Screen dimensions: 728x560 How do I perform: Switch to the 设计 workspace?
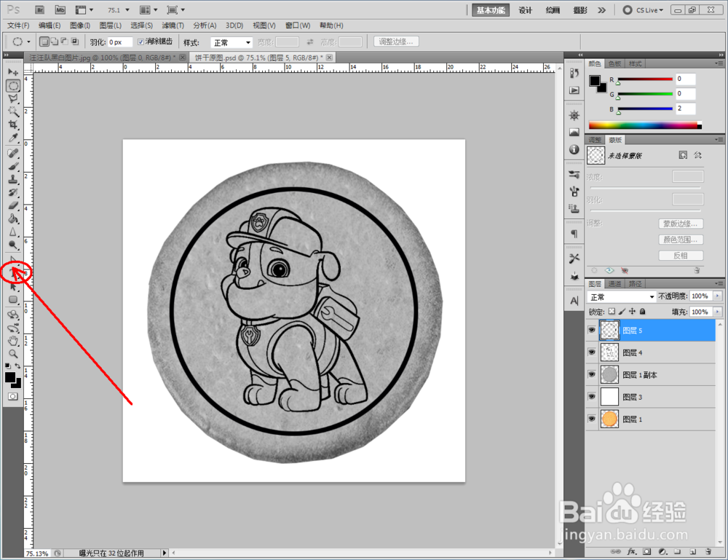pos(525,10)
